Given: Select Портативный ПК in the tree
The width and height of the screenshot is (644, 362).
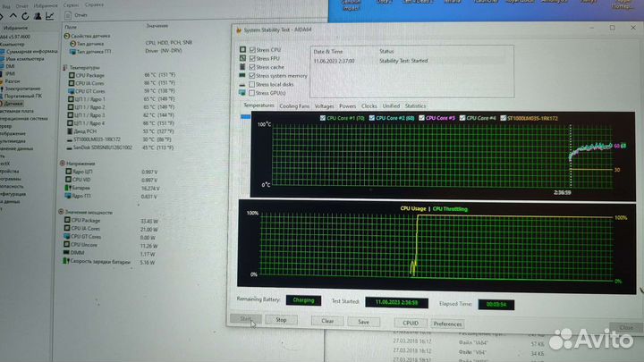Looking at the screenshot, I should click(23, 96).
